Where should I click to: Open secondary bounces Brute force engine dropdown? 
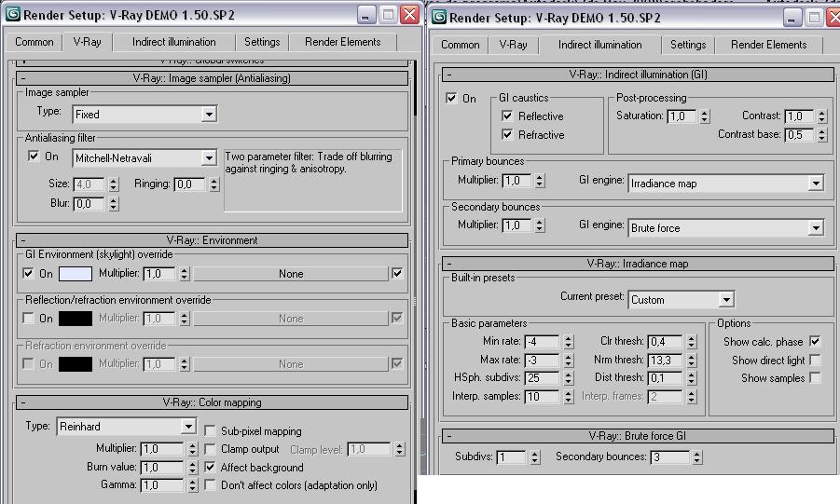point(725,228)
